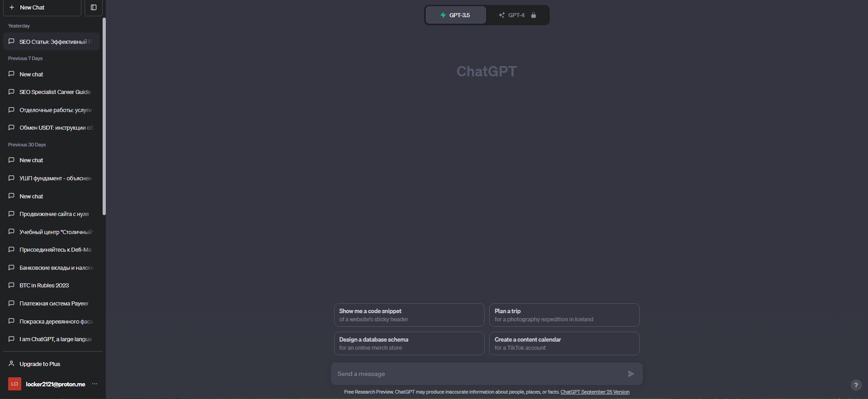Open the 'BTC in Rubles 2023' chat
This screenshot has height=399, width=868.
(51, 285)
